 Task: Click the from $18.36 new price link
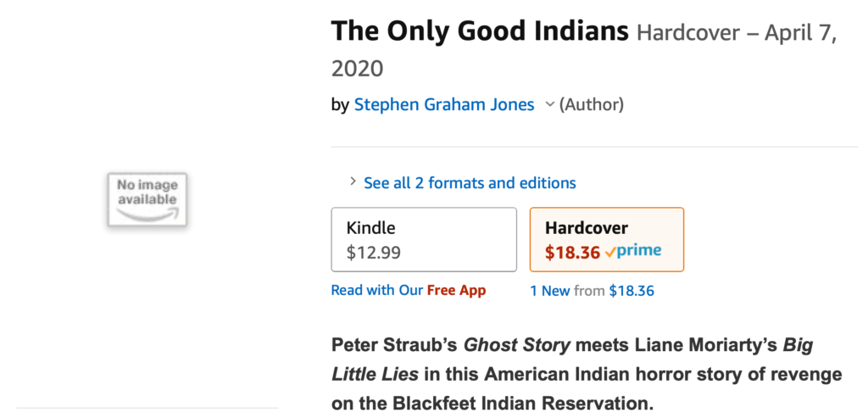pyautogui.click(x=632, y=291)
